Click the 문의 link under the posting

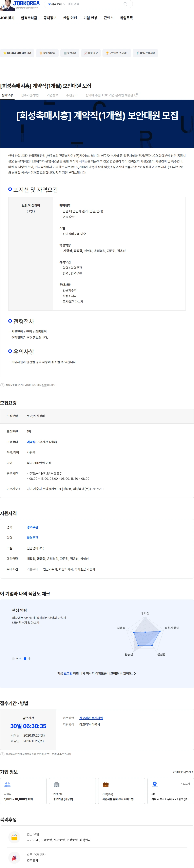pyautogui.click(x=44, y=385)
